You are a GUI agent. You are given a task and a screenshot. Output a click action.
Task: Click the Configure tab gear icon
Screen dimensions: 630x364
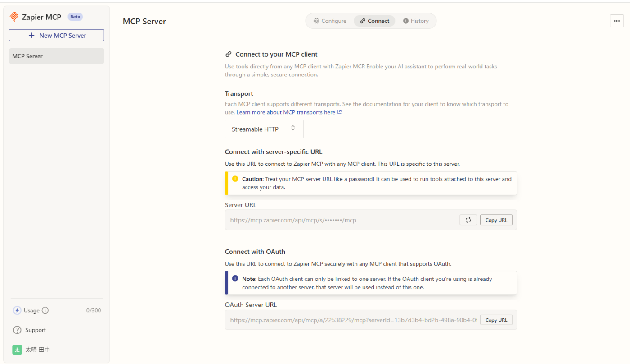[x=316, y=21]
